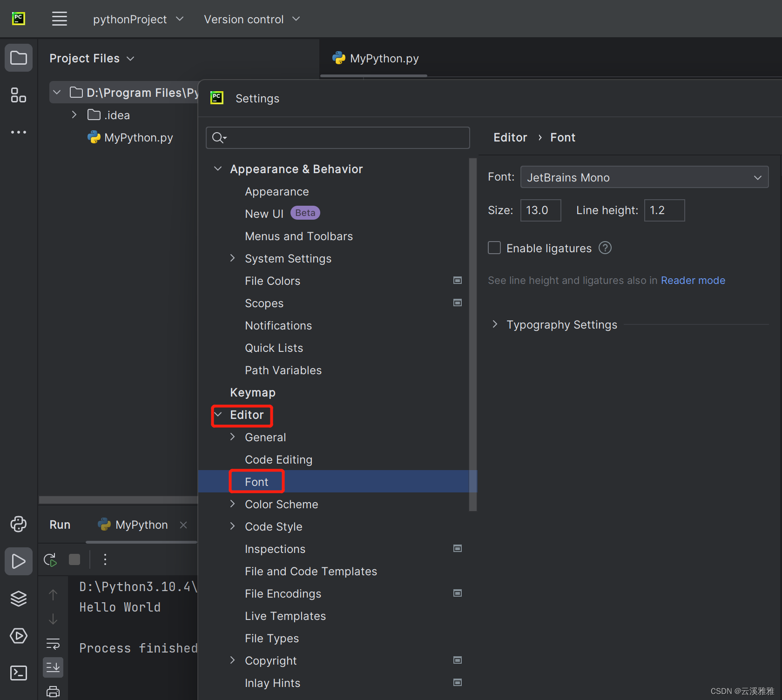Rerun MyPython in Run panel
This screenshot has width=782, height=700.
tap(50, 559)
